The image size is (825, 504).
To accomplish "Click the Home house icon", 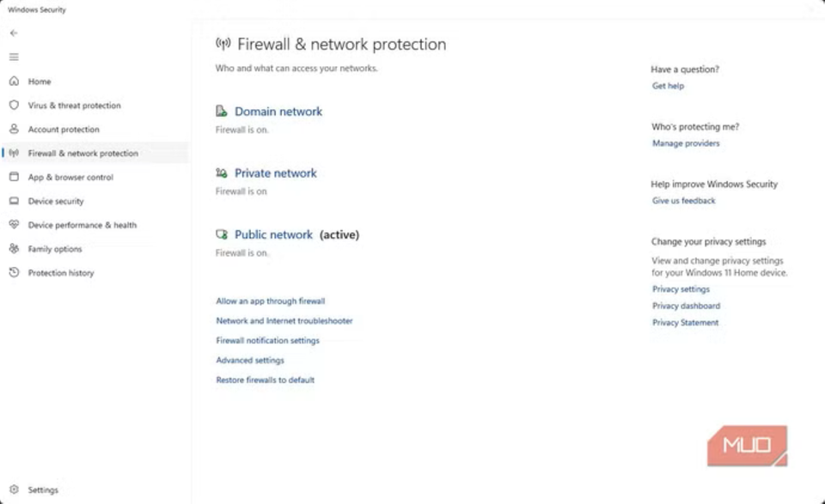I will tap(14, 82).
